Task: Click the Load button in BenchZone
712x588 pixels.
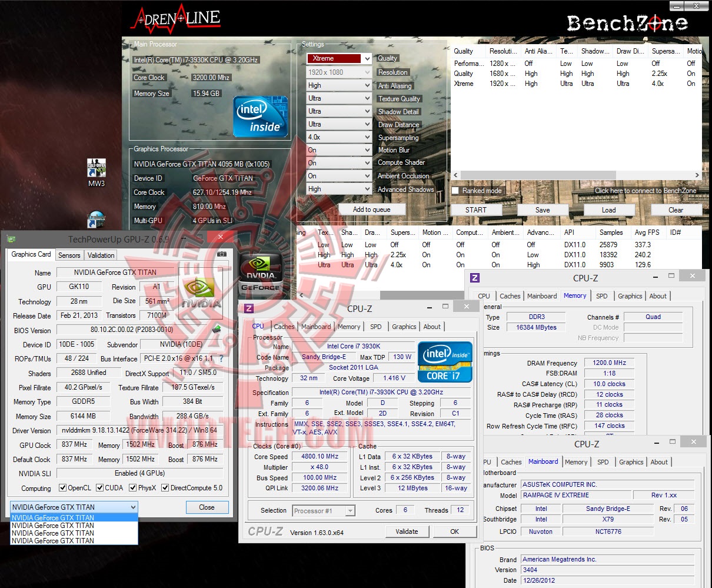Action: 609,210
